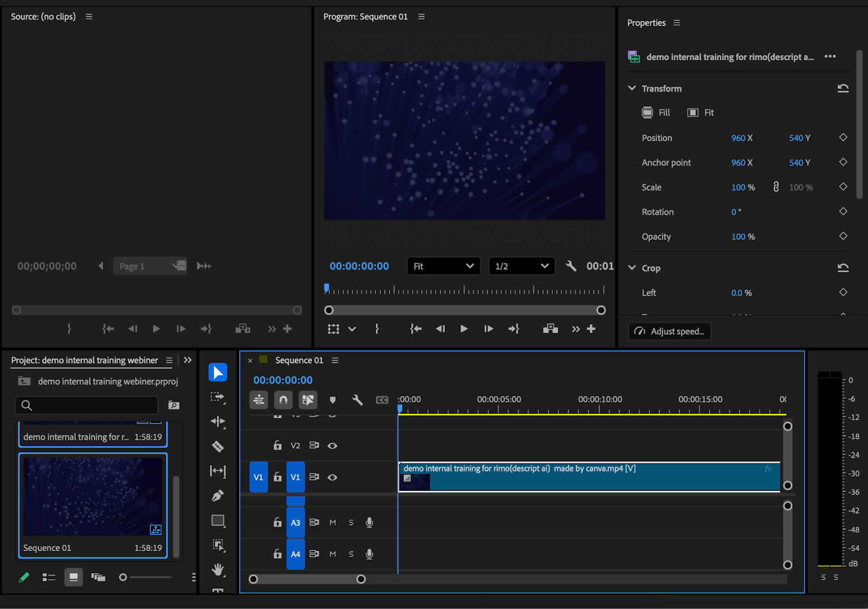
Task: Select the Rectangle tool
Action: [x=218, y=521]
